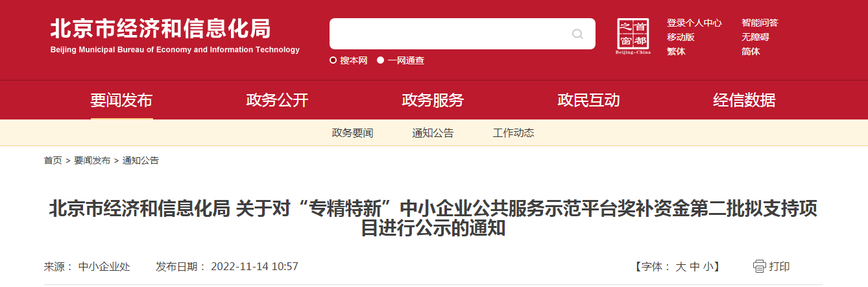Open the 政务公开 main tab

click(x=277, y=100)
